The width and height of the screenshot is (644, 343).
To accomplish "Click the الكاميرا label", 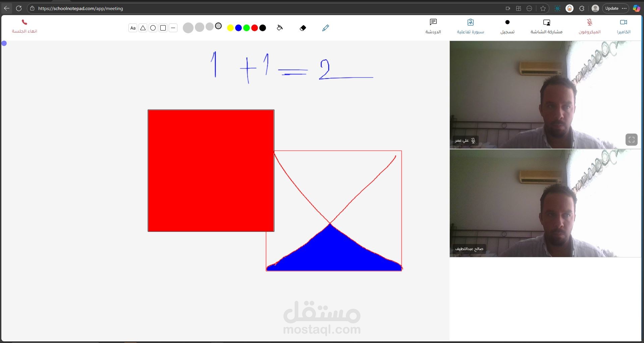I will pos(624,32).
